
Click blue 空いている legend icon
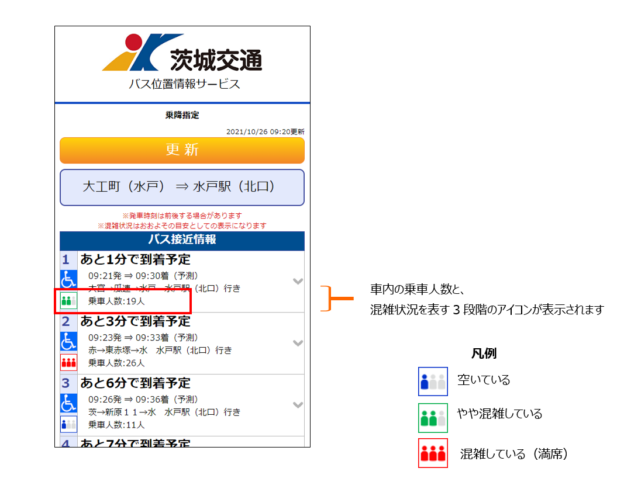(432, 380)
